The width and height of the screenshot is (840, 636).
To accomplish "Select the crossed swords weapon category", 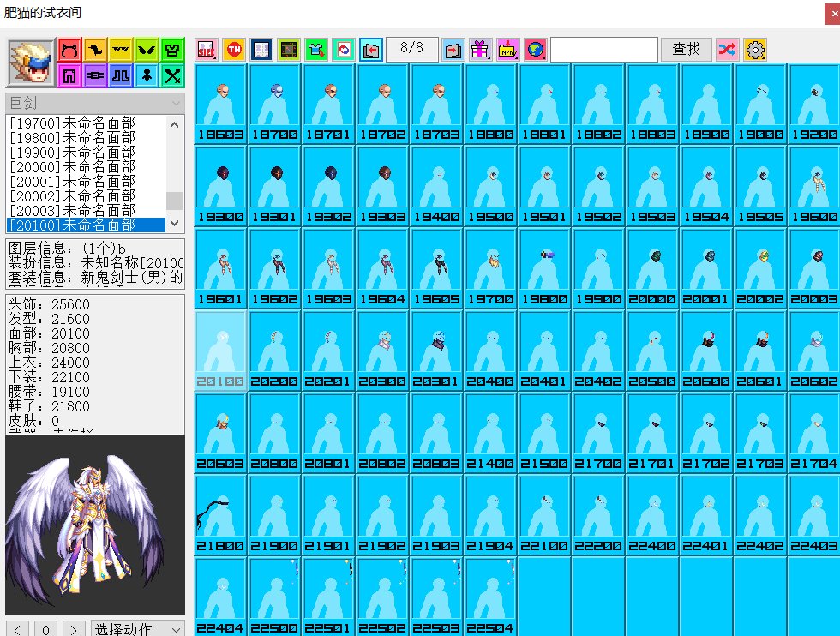I will pos(172,76).
